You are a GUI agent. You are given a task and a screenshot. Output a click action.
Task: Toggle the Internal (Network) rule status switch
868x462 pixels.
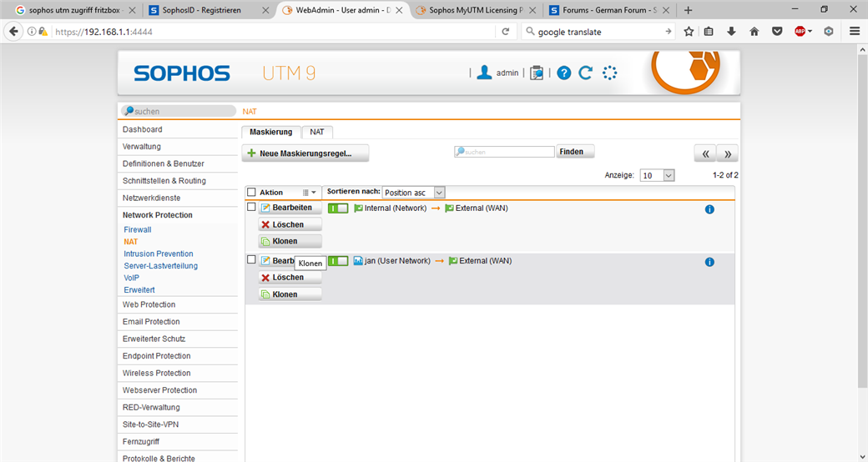pos(338,208)
